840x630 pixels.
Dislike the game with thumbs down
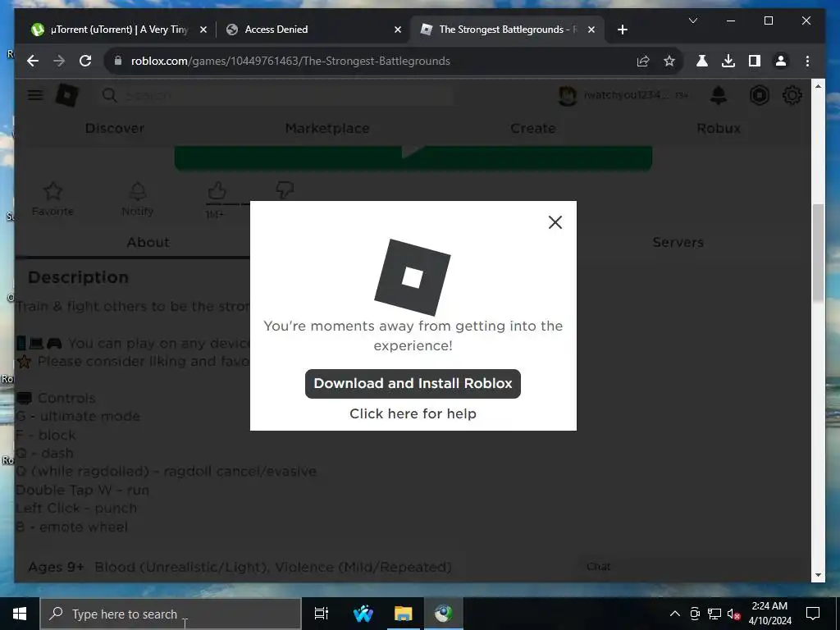tap(285, 189)
